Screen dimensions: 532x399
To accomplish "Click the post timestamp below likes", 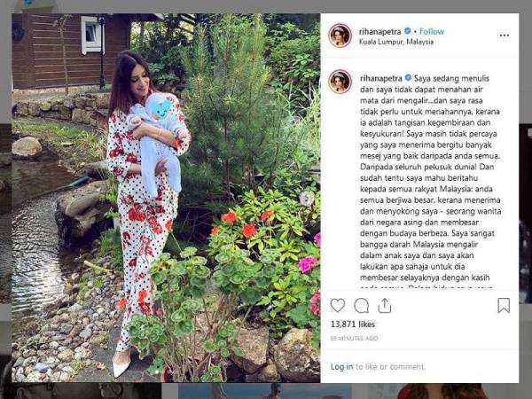I will coord(354,339).
